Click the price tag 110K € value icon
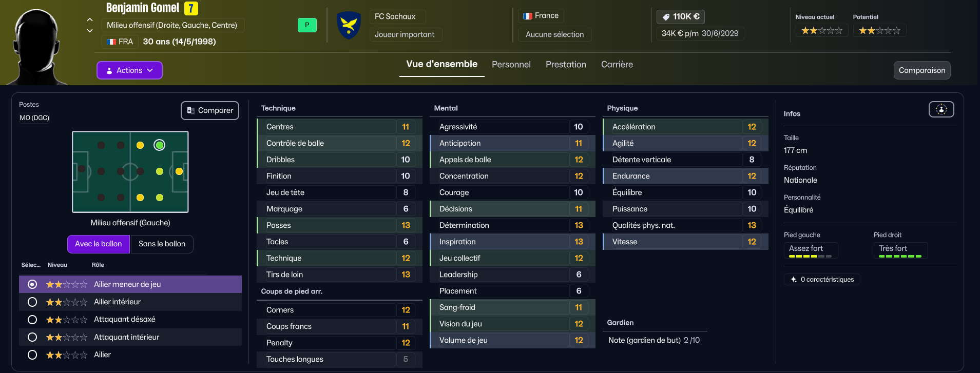This screenshot has width=980, height=373. 666,17
